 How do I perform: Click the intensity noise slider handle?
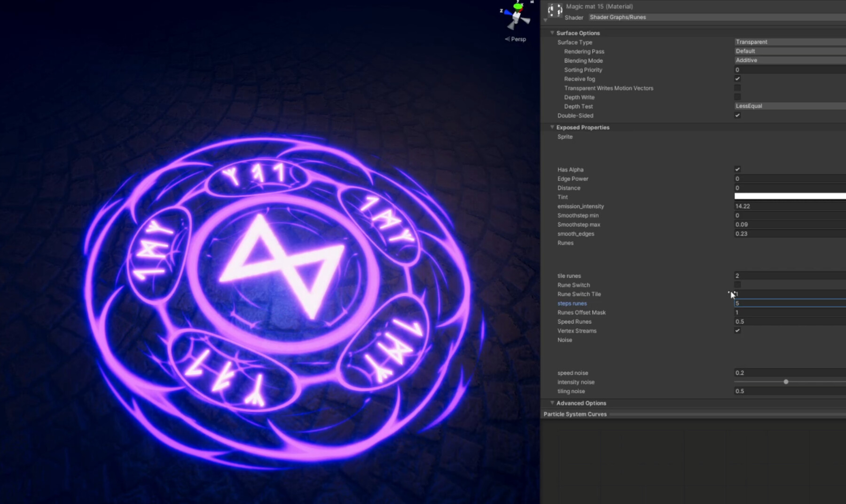[786, 382]
